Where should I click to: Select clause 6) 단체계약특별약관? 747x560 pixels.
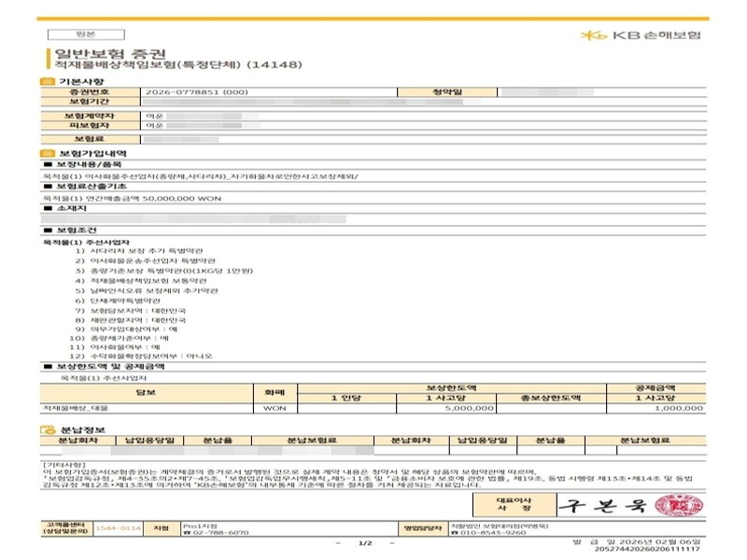tap(118, 301)
